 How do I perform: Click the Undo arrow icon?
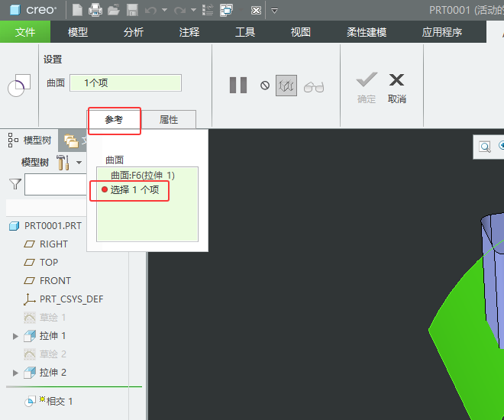[150, 11]
